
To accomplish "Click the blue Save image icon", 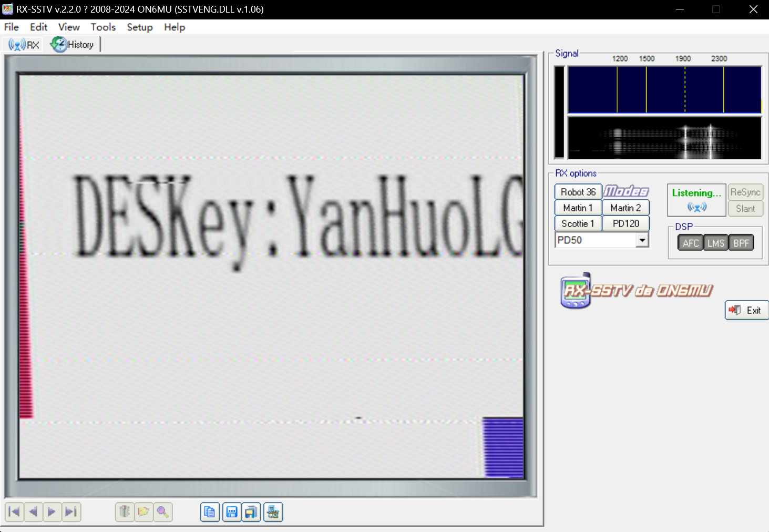I will coord(231,512).
